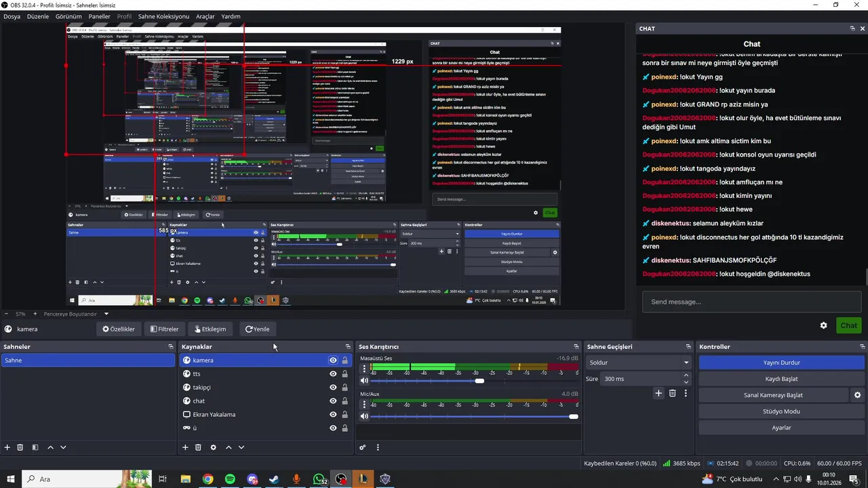Add scene transition with plus icon
The height and width of the screenshot is (488, 868).
click(658, 393)
